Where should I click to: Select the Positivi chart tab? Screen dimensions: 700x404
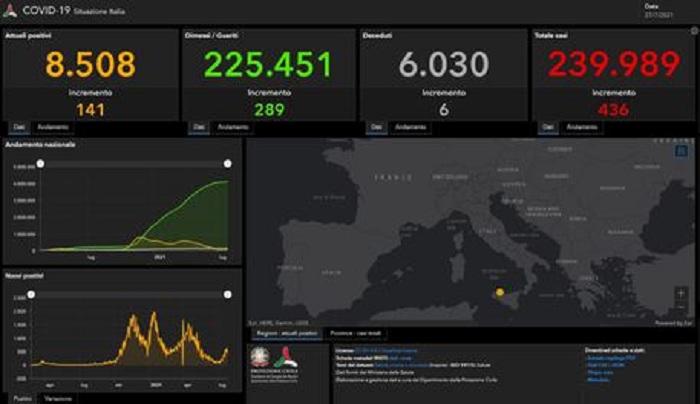tap(21, 398)
